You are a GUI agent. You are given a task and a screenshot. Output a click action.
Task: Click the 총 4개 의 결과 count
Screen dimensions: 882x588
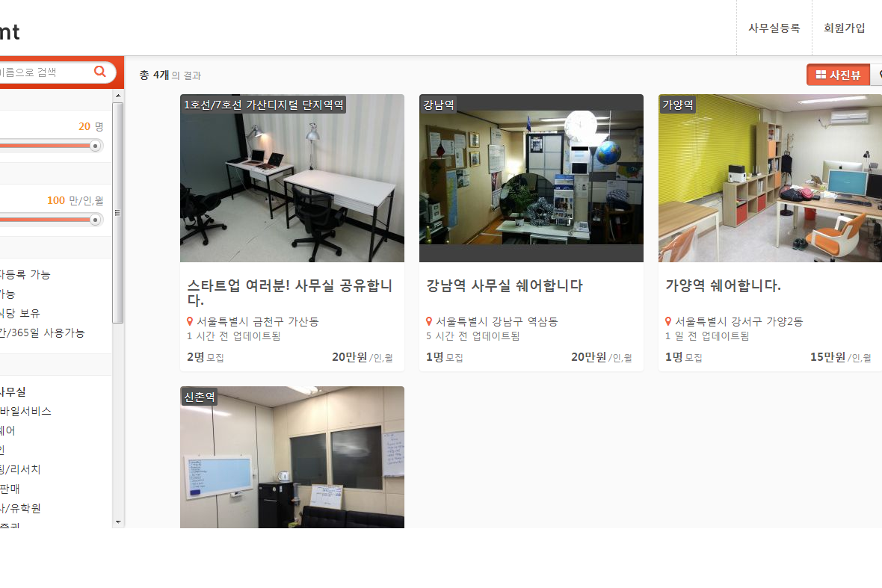pyautogui.click(x=170, y=75)
